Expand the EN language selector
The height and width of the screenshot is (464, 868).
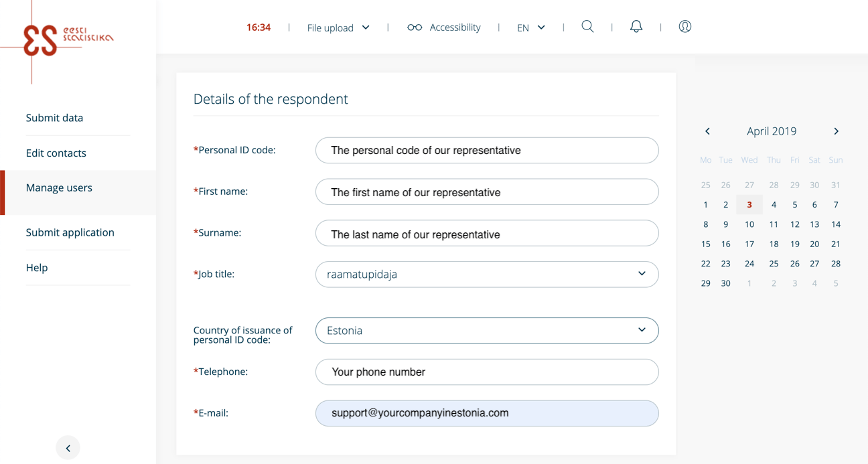pos(531,27)
